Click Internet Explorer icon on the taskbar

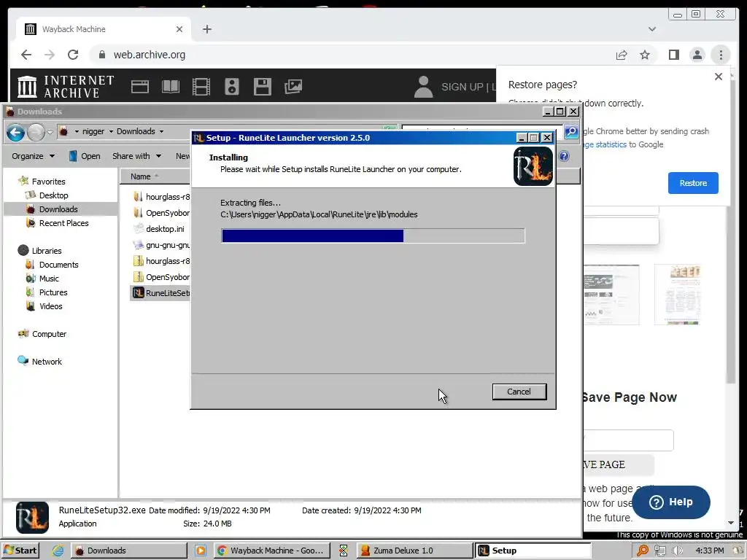click(x=58, y=551)
